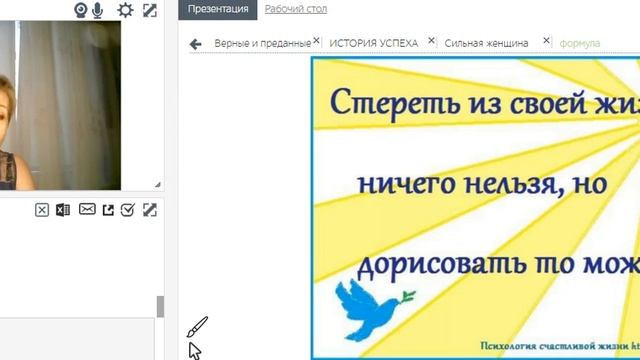The image size is (640, 360).
Task: Expand the chat panel to fullscreen
Action: (150, 210)
